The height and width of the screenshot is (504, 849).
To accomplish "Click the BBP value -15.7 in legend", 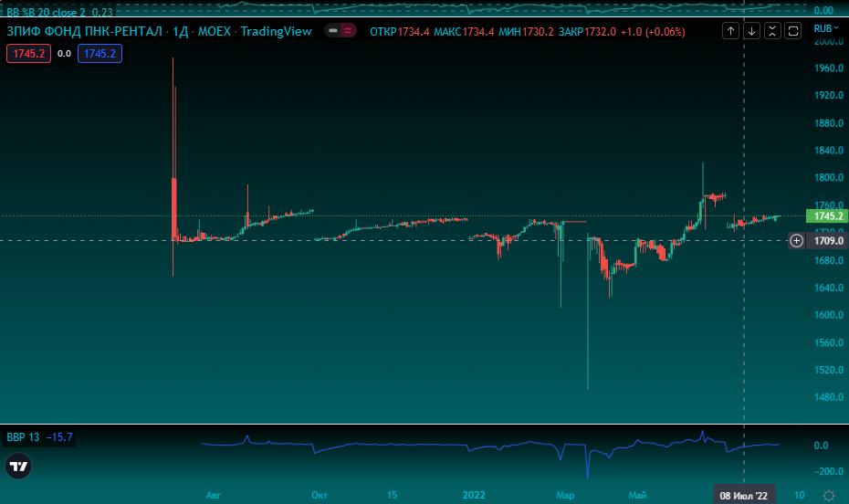I will pos(59,436).
